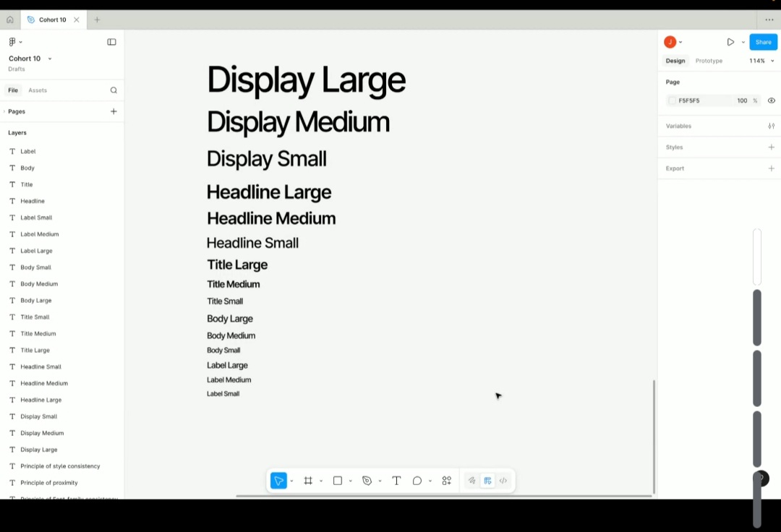This screenshot has width=781, height=532.
Task: Select the Body Large layer
Action: tap(36, 301)
